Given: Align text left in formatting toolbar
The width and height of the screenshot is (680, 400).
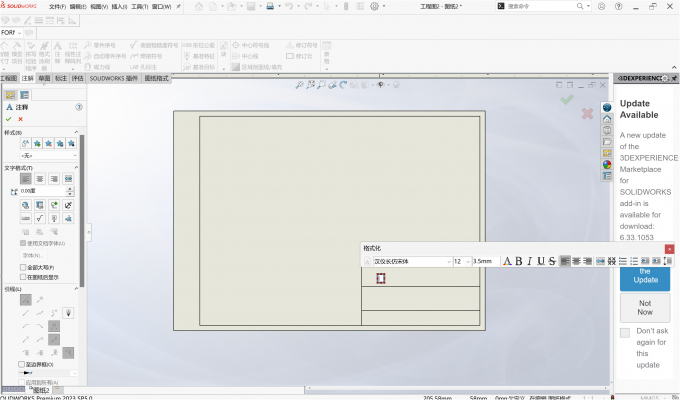Looking at the screenshot, I should pyautogui.click(x=565, y=261).
